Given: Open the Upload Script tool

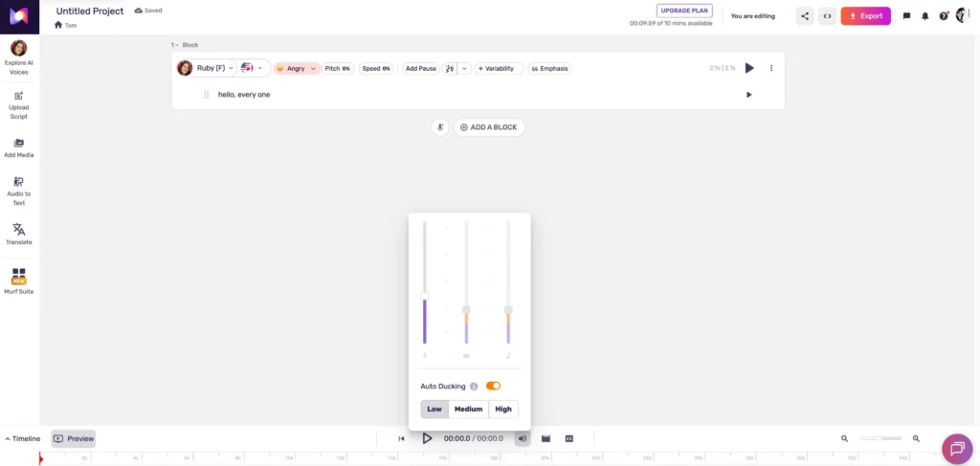Looking at the screenshot, I should click(x=19, y=105).
